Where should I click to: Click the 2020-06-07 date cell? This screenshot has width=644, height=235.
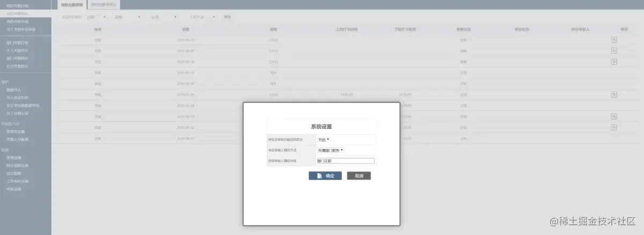coord(186,73)
